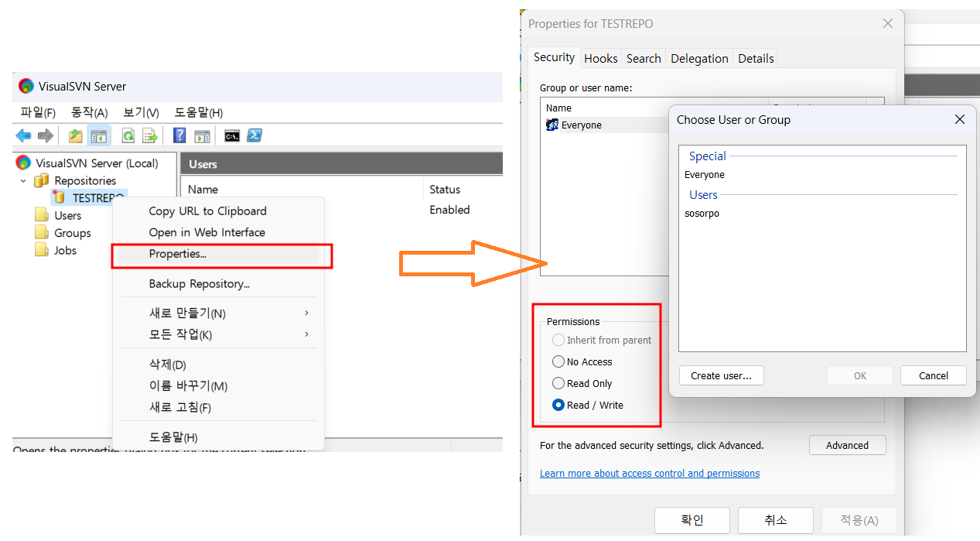The image size is (980, 541).
Task: Click the Jobs folder icon in tree
Action: [x=42, y=250]
